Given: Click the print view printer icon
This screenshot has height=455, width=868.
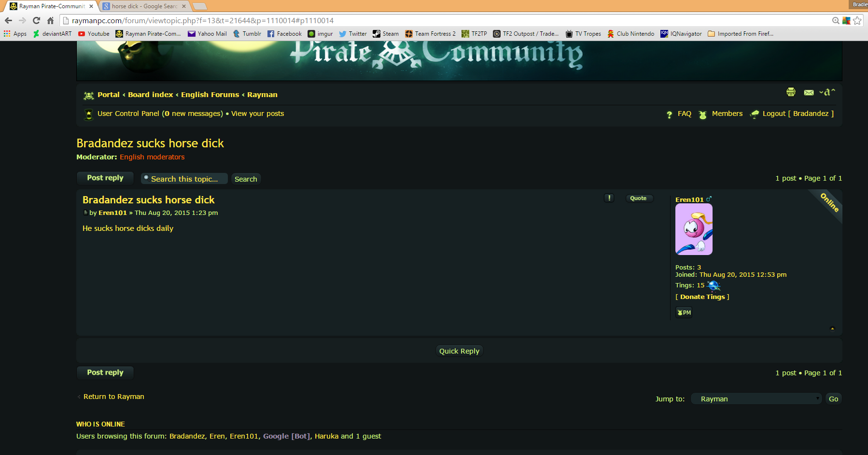Looking at the screenshot, I should (791, 92).
